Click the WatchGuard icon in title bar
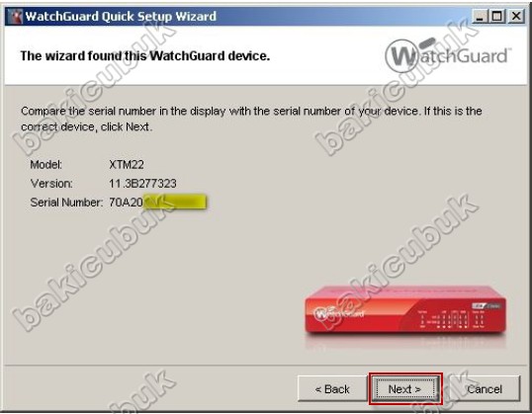 15,16
